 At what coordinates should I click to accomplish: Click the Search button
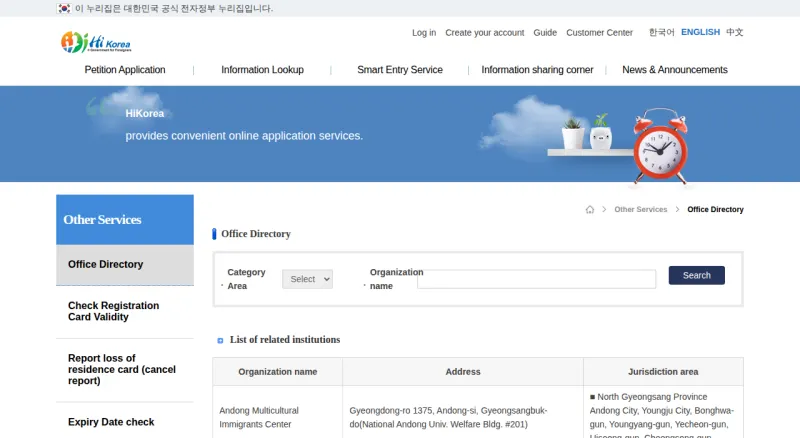point(696,275)
